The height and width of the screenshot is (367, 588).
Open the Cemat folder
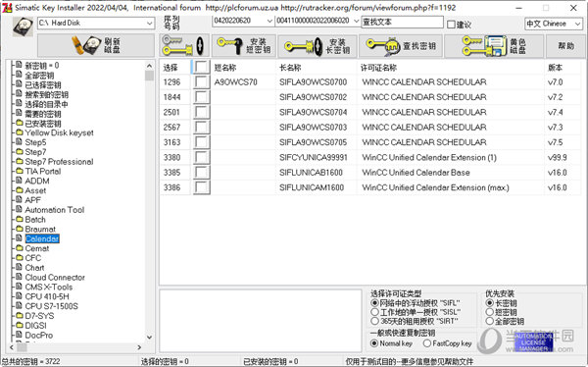(37, 248)
